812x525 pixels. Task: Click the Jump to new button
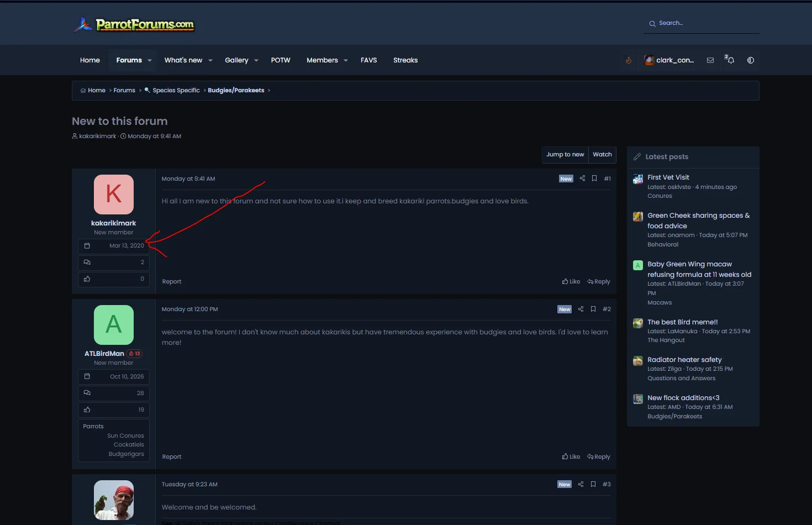[565, 155]
